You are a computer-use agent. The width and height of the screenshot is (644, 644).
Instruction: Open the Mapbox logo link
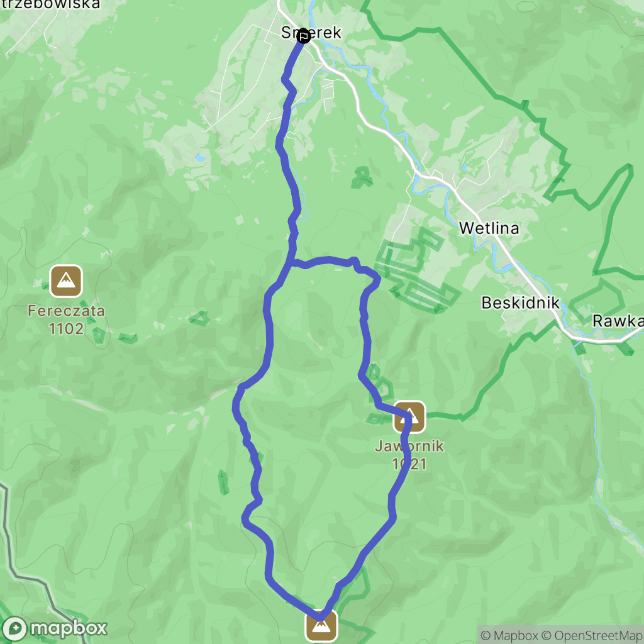tap(54, 628)
